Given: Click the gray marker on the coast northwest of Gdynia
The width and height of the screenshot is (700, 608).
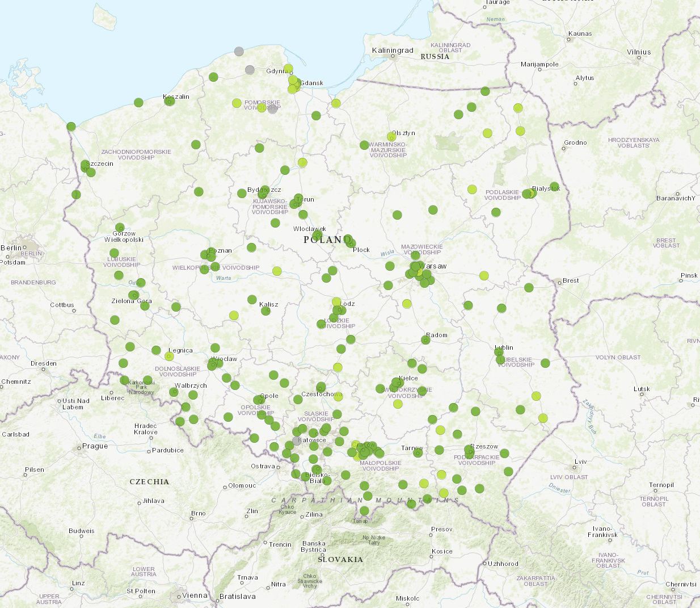Looking at the screenshot, I should pos(239,52).
